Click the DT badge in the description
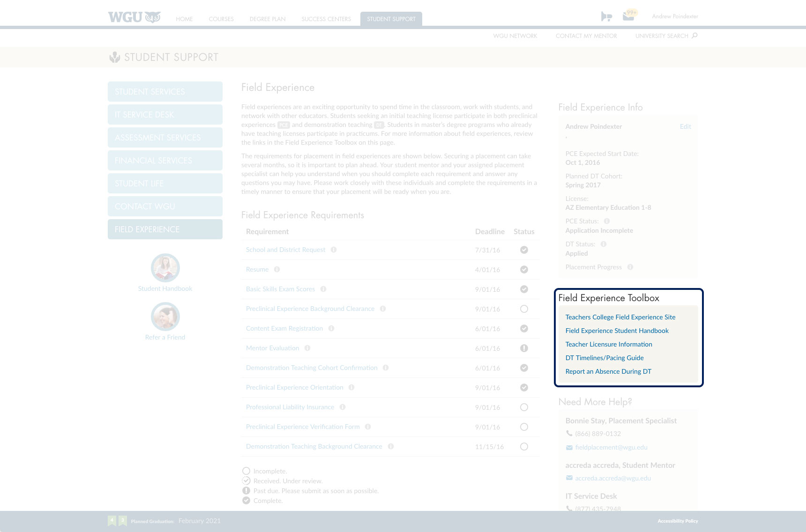 point(379,125)
